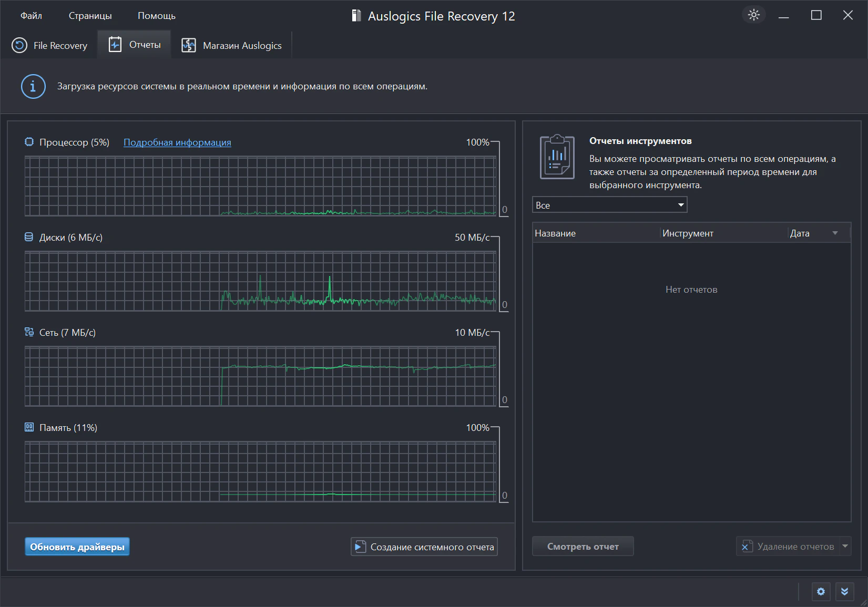Screen dimensions: 868x607
Task: Click the Network icon
Action: click(x=29, y=332)
